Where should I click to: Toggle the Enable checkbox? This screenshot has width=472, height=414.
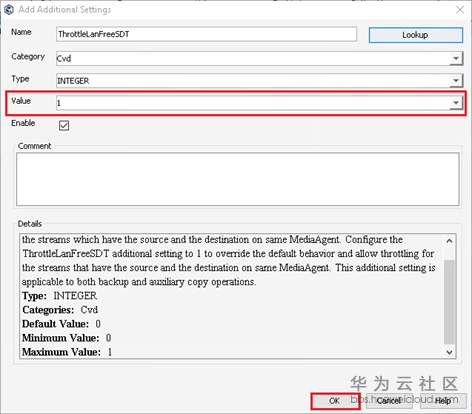[64, 125]
